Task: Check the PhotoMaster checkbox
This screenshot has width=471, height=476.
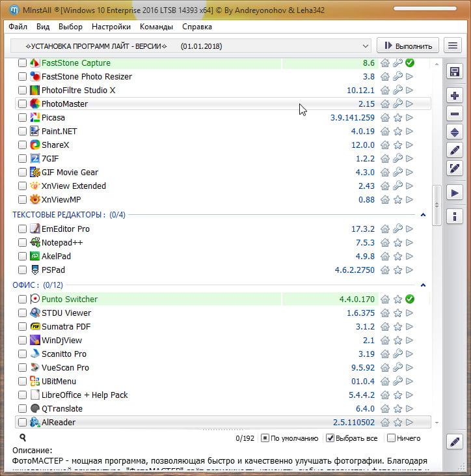Action: click(23, 104)
